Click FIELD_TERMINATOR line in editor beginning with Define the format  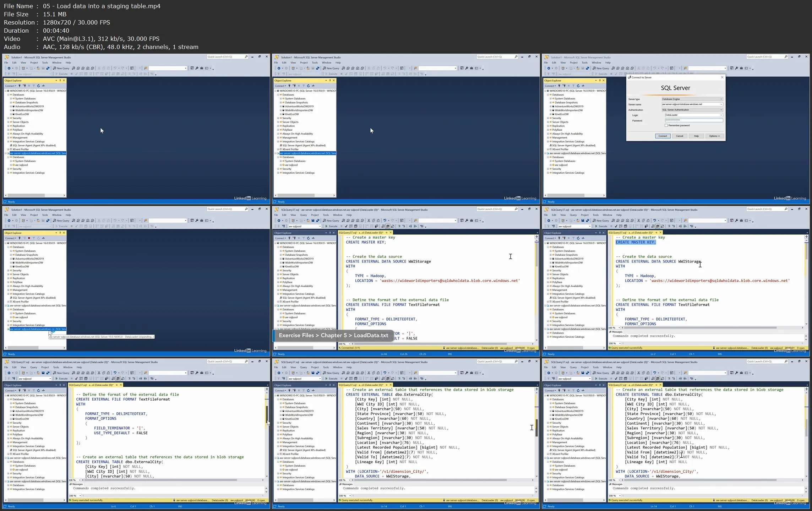point(120,428)
